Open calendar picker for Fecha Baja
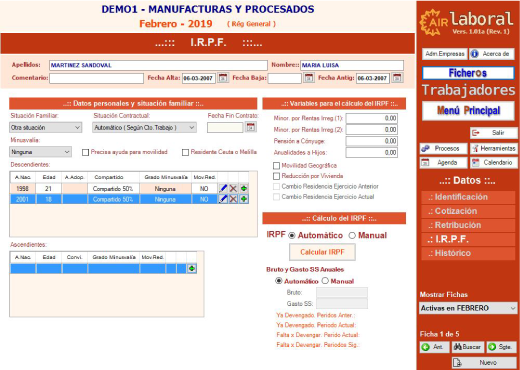Screen dimensions: 520x370 pyautogui.click(x=309, y=78)
